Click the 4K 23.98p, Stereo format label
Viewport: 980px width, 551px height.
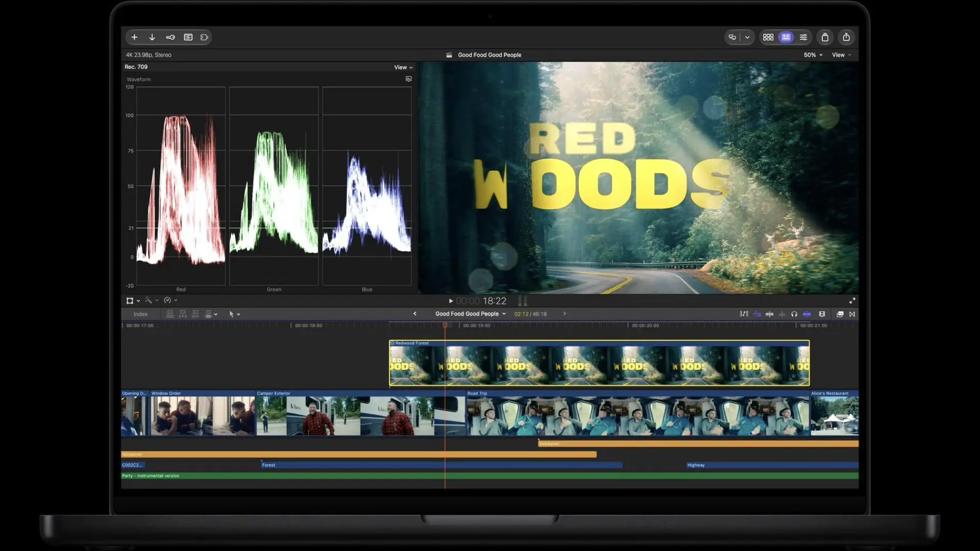[x=149, y=55]
